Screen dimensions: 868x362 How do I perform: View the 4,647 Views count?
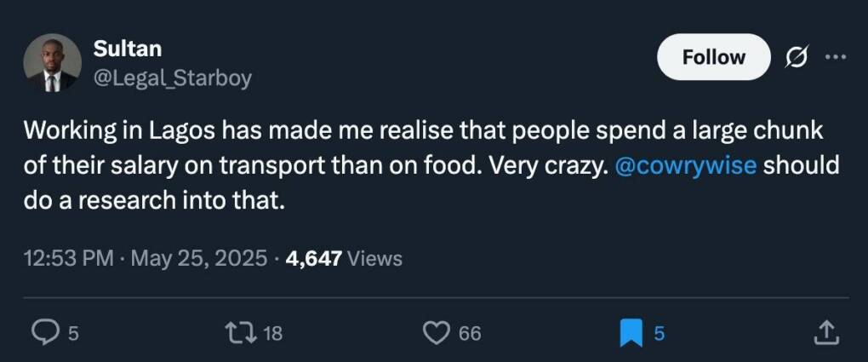345,258
